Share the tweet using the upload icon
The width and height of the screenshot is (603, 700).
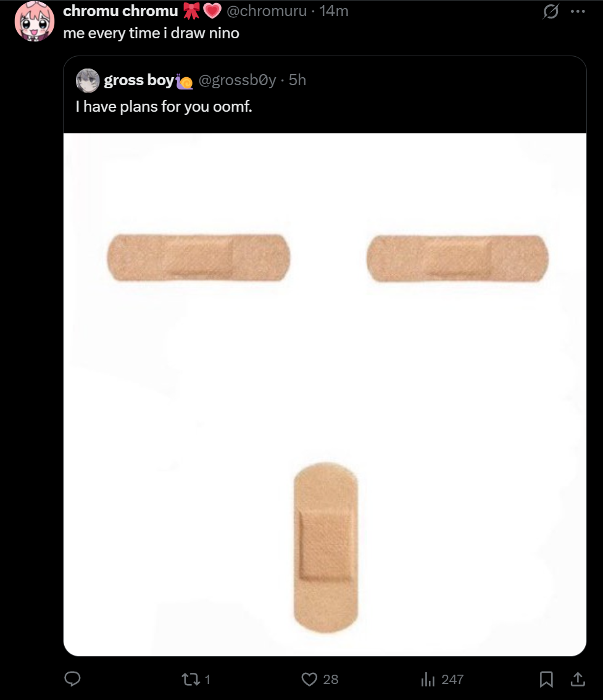pyautogui.click(x=578, y=679)
